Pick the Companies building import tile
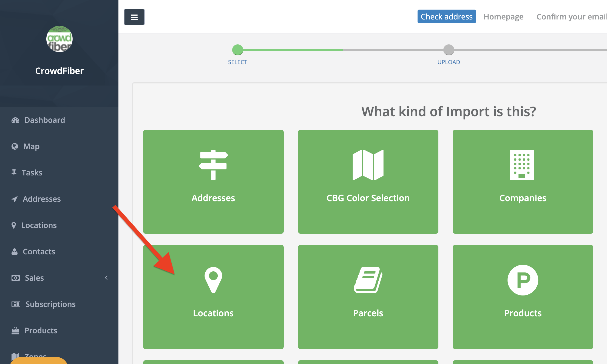 pyautogui.click(x=523, y=181)
